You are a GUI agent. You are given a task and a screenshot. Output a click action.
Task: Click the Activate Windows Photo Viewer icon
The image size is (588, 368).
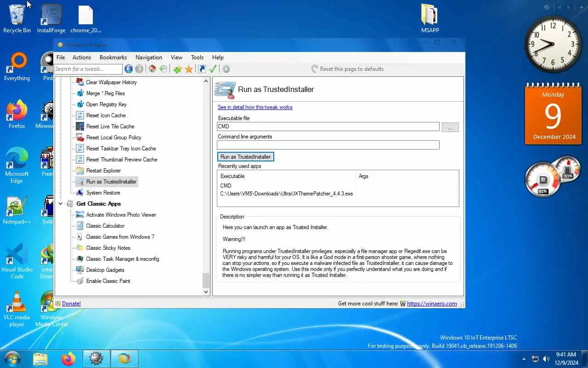pyautogui.click(x=80, y=215)
